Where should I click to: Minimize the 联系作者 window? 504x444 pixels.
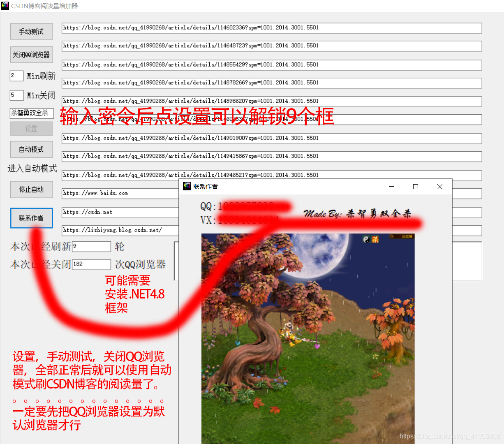tap(392, 187)
